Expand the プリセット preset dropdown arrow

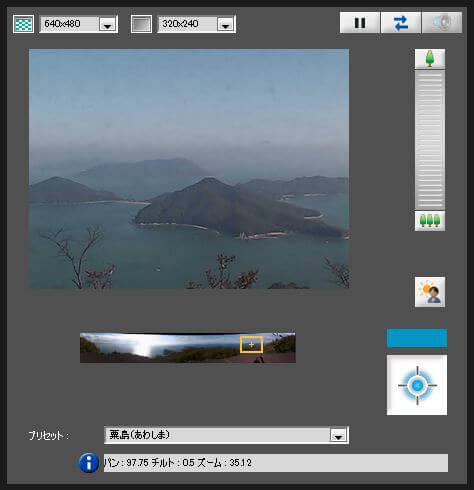coord(338,435)
